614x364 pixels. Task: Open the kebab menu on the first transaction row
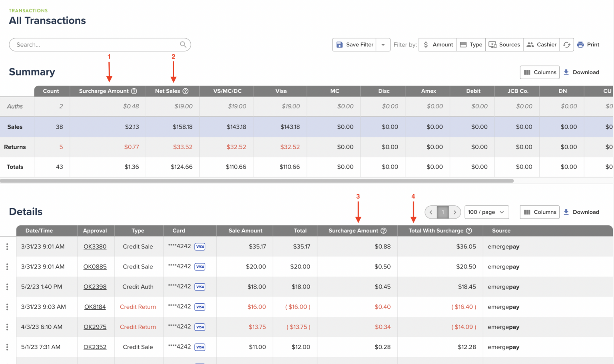click(7, 247)
